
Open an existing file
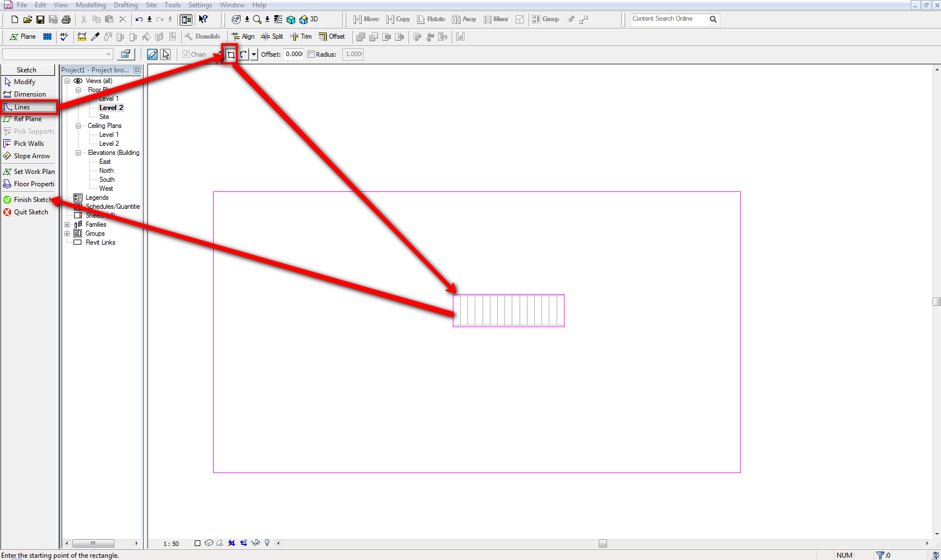click(27, 20)
